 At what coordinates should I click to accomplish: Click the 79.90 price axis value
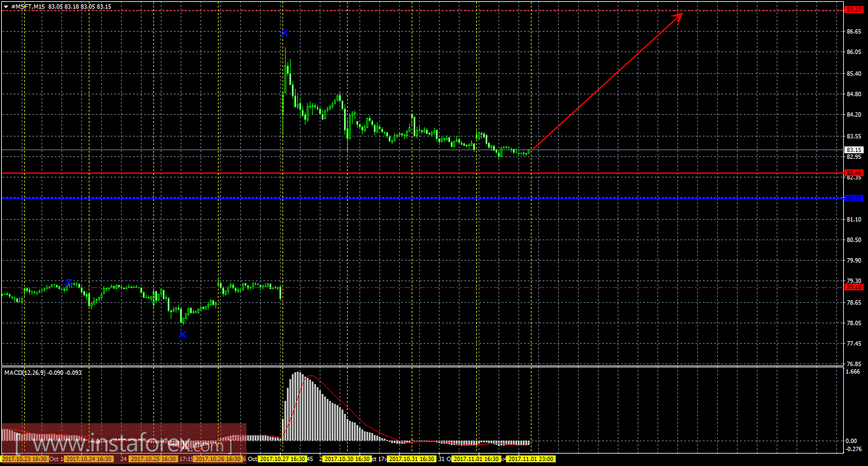click(854, 261)
